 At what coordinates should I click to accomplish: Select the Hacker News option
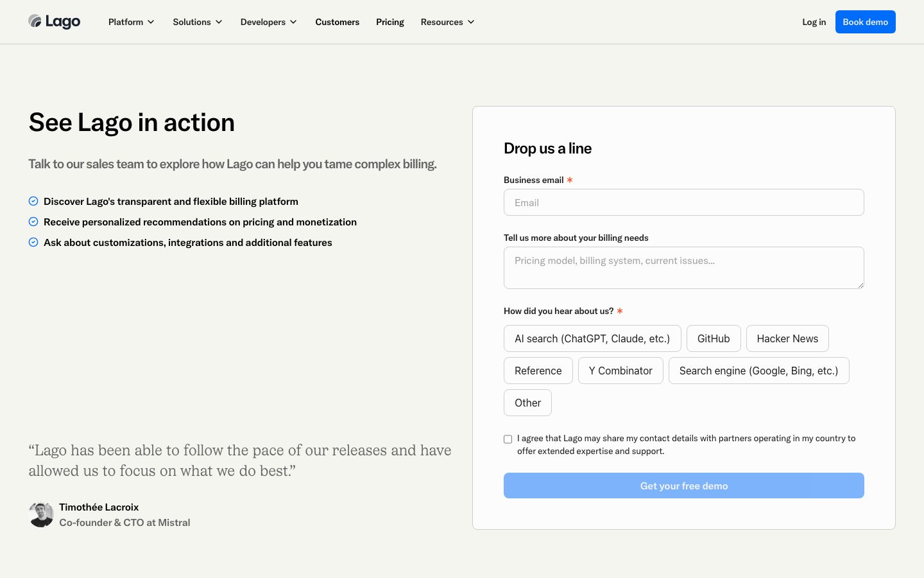787,338
